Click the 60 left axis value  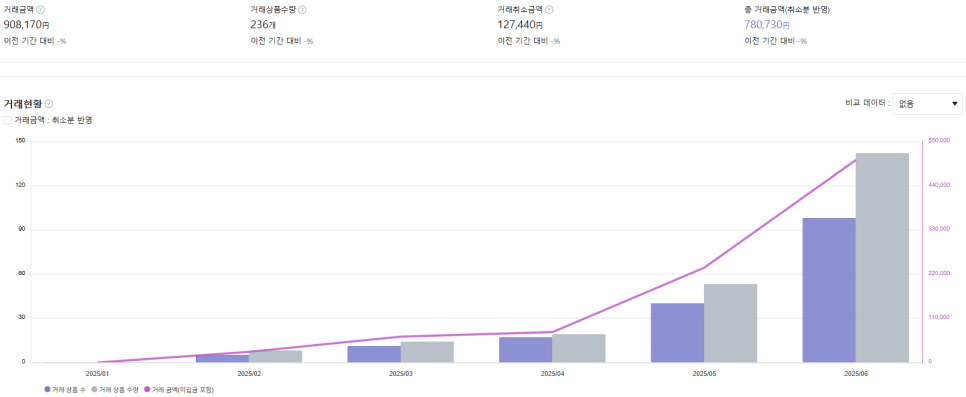click(x=22, y=274)
